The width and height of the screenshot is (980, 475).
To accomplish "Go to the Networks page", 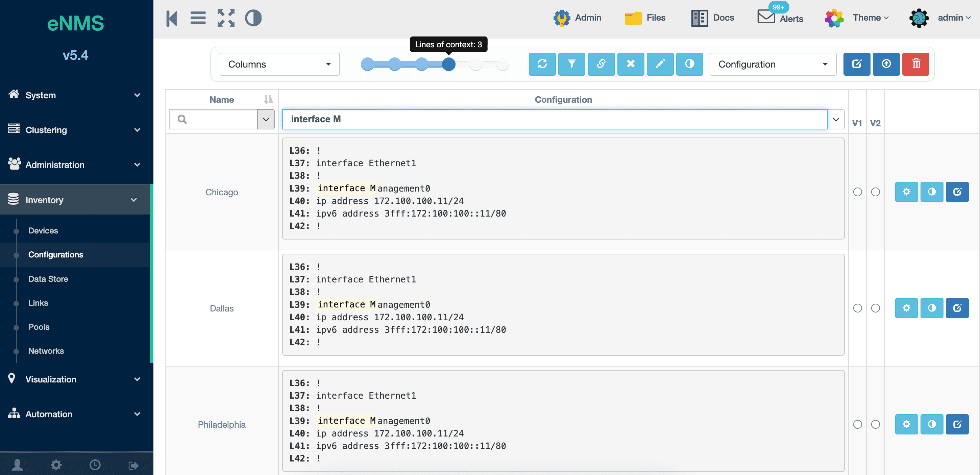I will [x=46, y=351].
